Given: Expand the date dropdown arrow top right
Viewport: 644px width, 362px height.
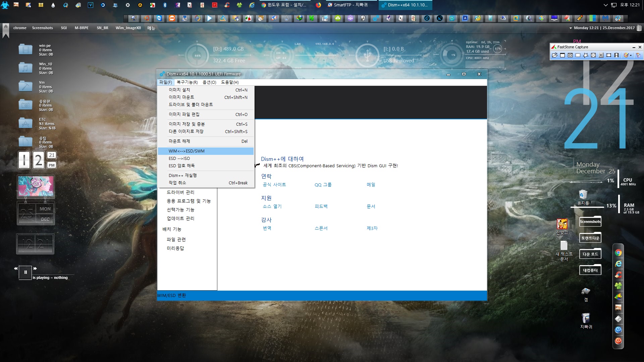Looking at the screenshot, I should click(x=571, y=28).
